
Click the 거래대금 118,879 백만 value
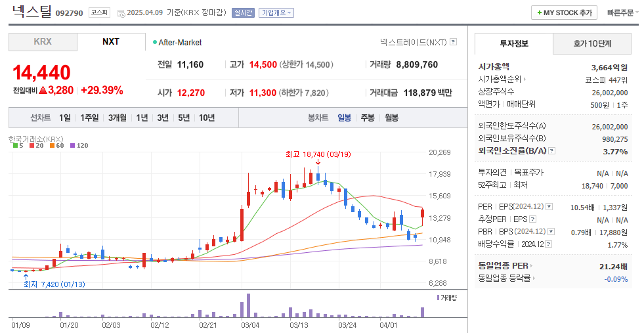[427, 93]
